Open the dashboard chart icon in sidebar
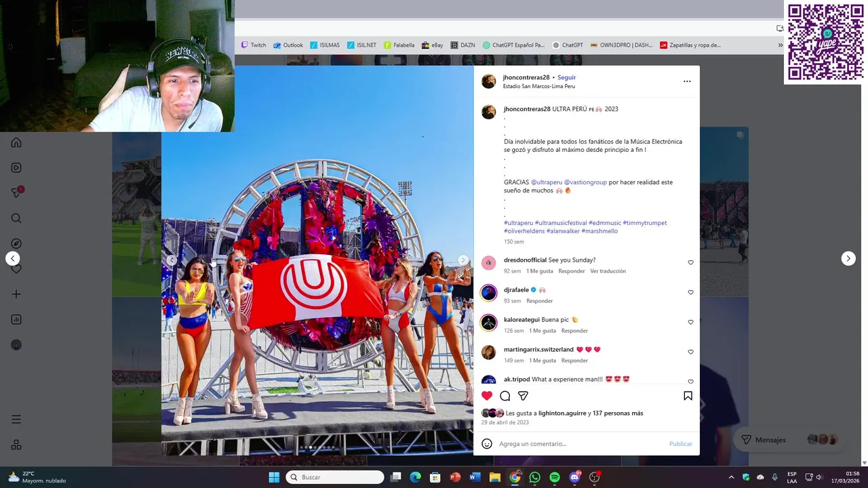868x488 pixels. [x=16, y=319]
